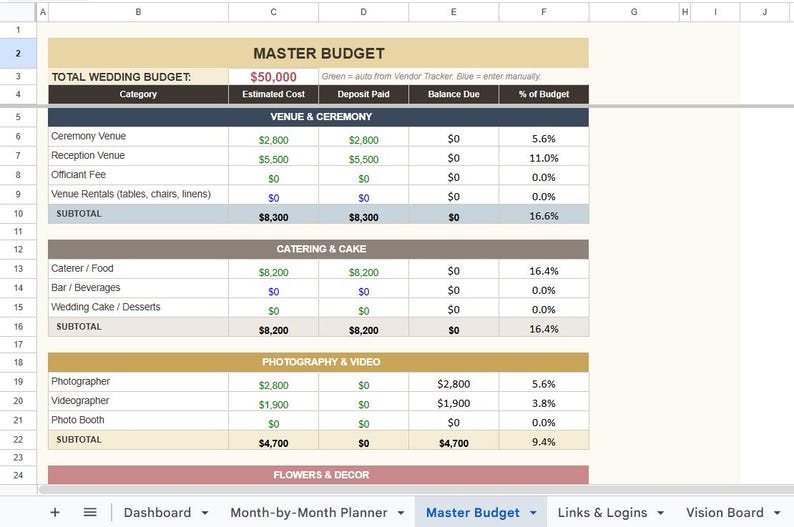
Task: Select column B header
Action: (138, 12)
